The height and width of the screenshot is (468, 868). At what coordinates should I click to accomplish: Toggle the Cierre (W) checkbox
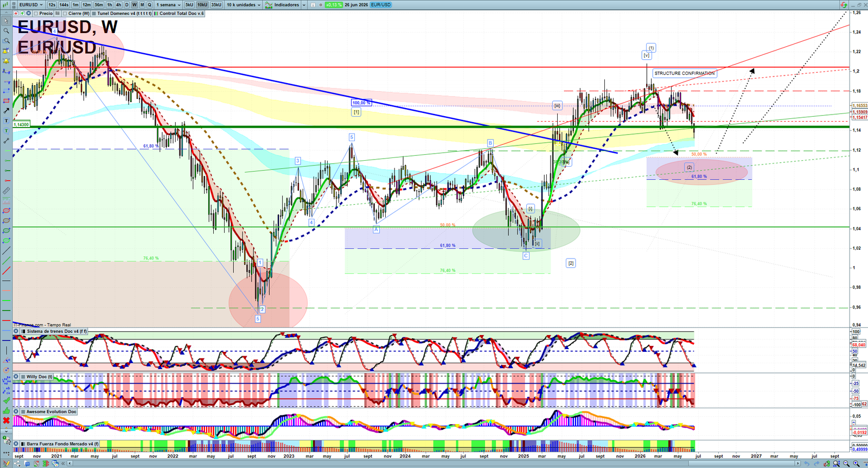(x=65, y=13)
